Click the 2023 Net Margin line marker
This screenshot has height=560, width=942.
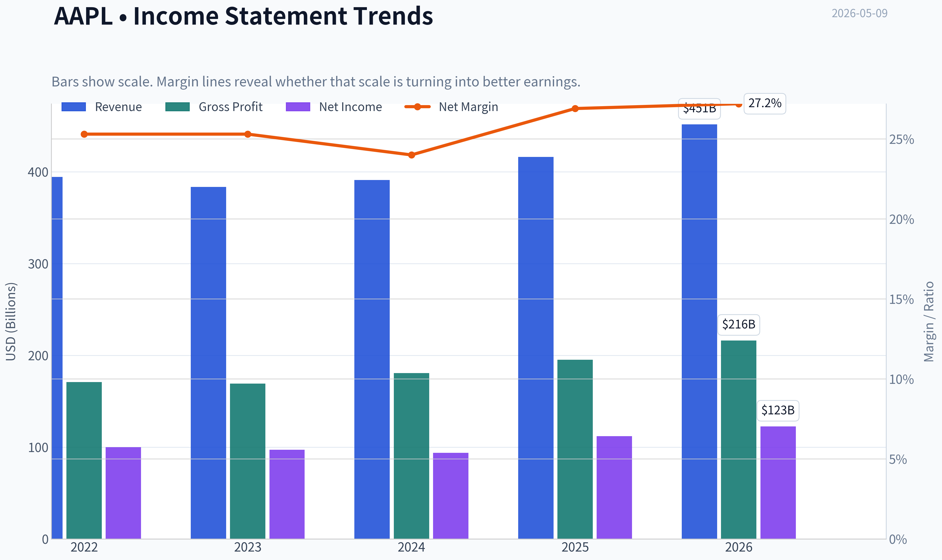[x=248, y=134]
